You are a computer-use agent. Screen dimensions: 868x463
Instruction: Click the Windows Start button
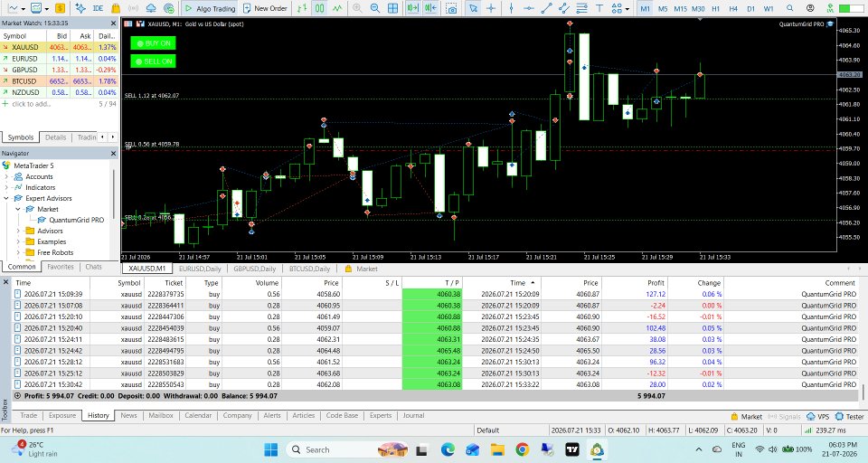pyautogui.click(x=270, y=449)
